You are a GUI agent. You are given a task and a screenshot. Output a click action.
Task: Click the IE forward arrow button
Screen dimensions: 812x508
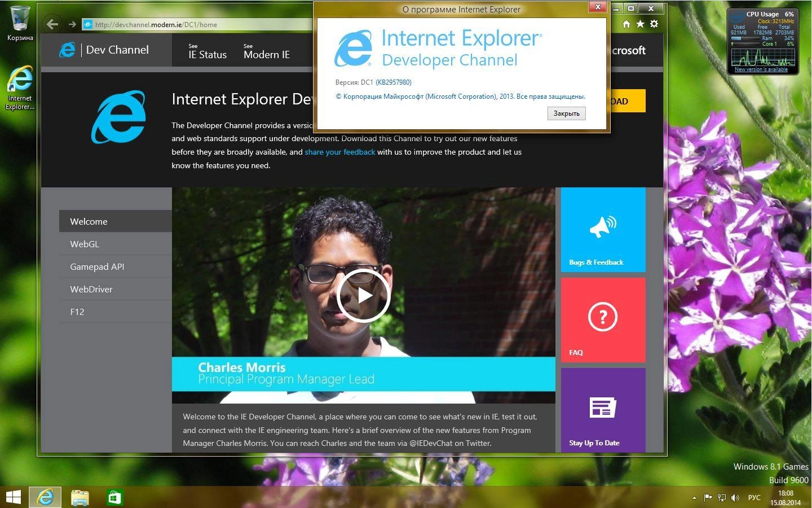click(x=72, y=24)
